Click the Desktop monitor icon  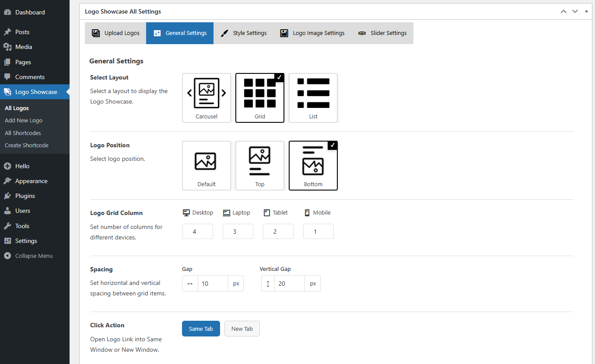pos(186,213)
